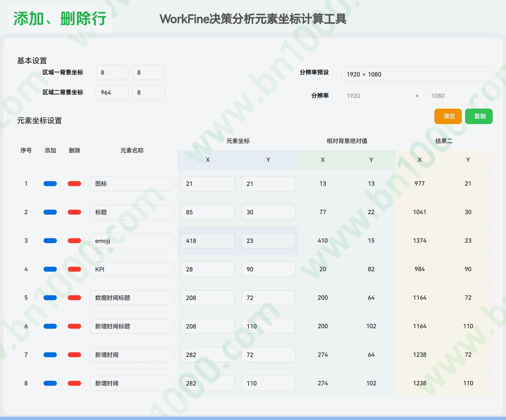Click result value 1374 in emoji row
Screen dimensions: 506x420
(420, 240)
